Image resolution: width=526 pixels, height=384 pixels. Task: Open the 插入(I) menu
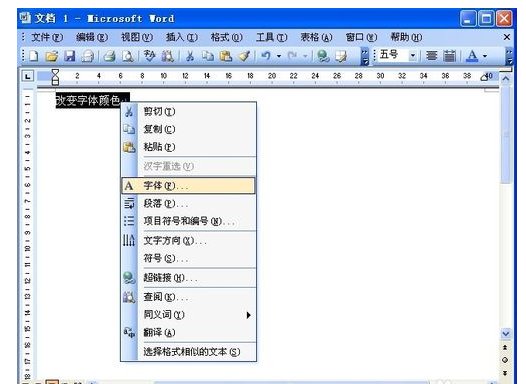(182, 37)
